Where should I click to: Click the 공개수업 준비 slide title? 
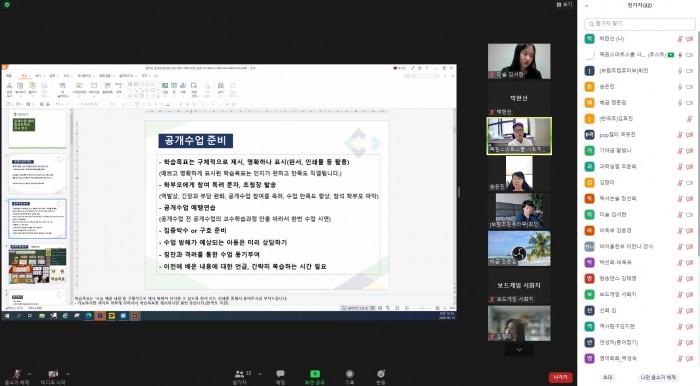point(196,141)
